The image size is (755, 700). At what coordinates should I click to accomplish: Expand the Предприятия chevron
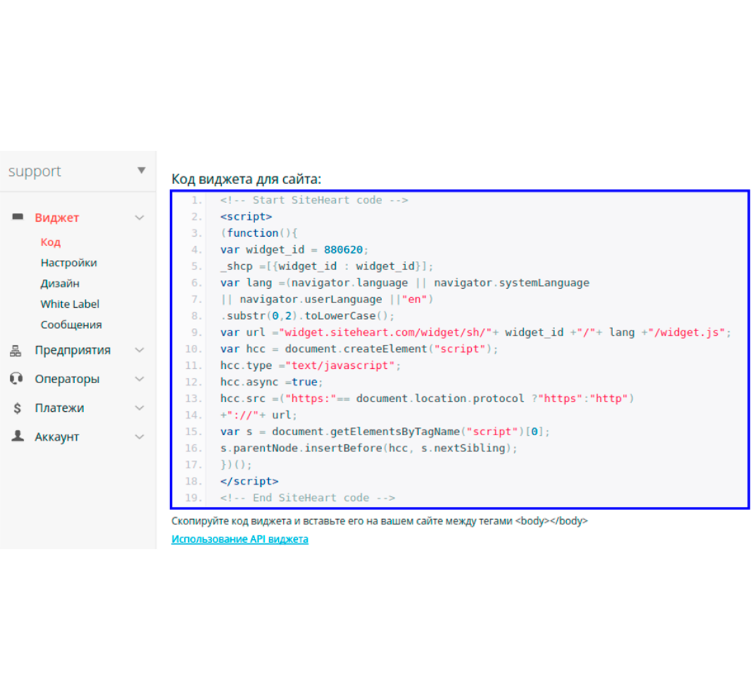[x=140, y=350]
